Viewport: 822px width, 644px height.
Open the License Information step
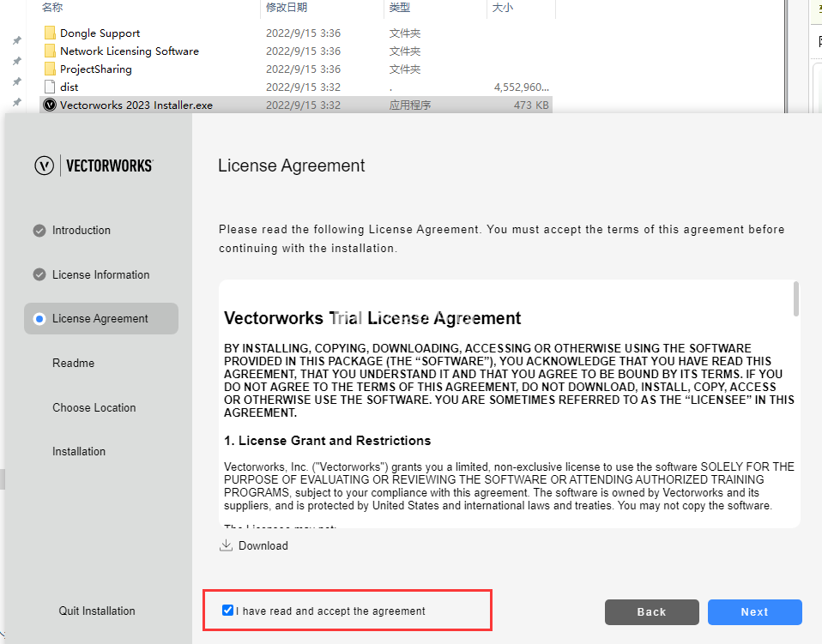pos(100,274)
